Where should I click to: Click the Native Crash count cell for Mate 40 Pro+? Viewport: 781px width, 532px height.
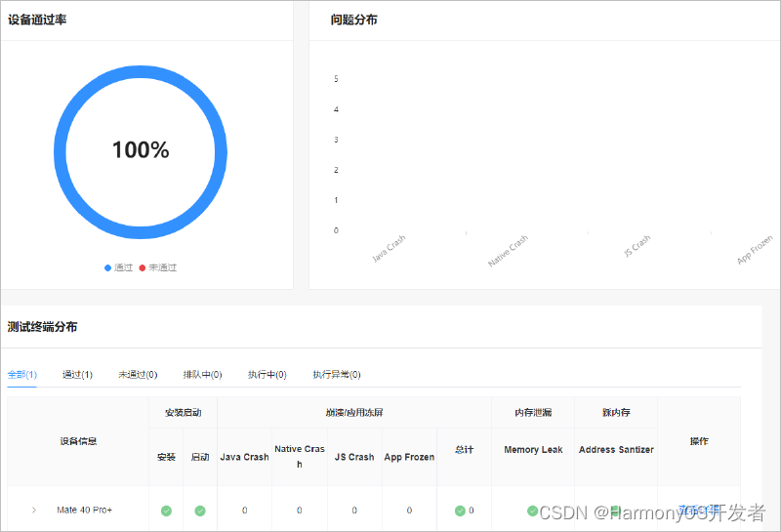(x=300, y=511)
